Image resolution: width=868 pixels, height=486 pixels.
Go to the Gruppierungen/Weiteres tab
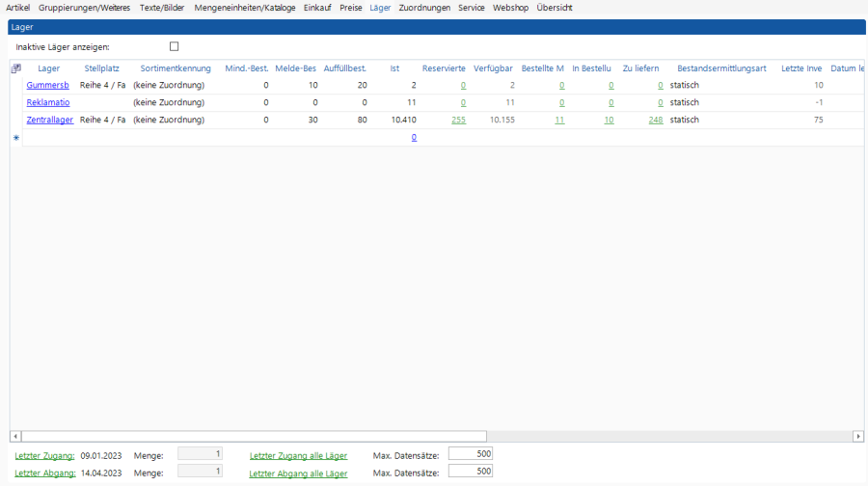coord(84,8)
